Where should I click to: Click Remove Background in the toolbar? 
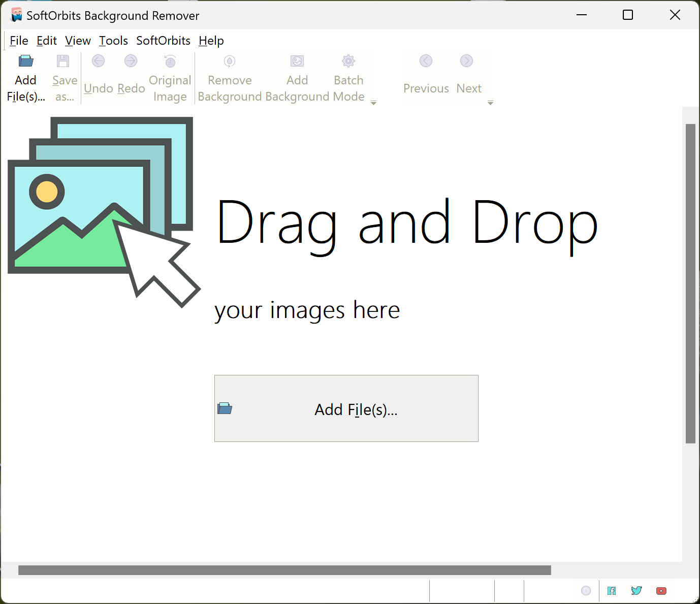[x=230, y=78]
